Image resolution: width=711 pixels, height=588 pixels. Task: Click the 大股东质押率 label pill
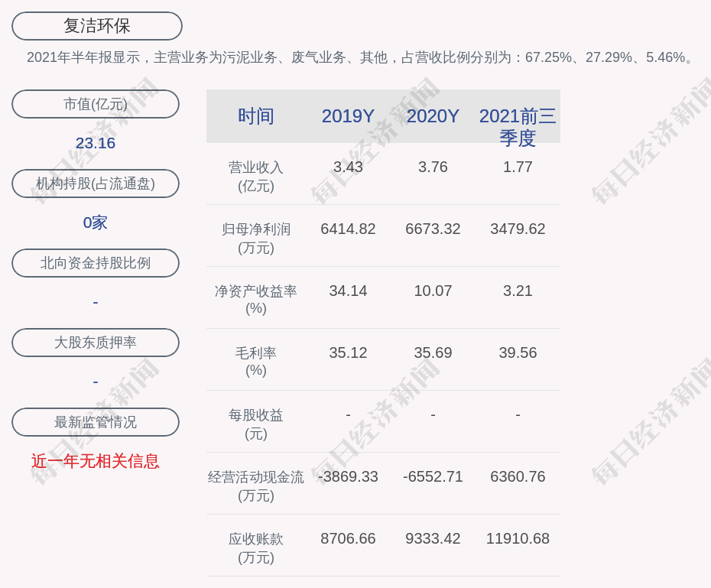pos(96,343)
